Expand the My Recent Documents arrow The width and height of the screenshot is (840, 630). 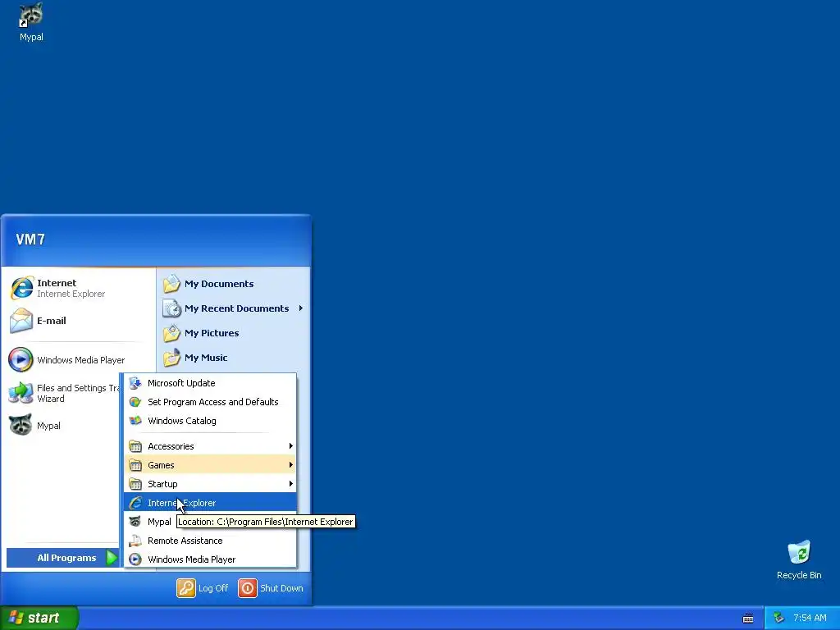tap(301, 308)
